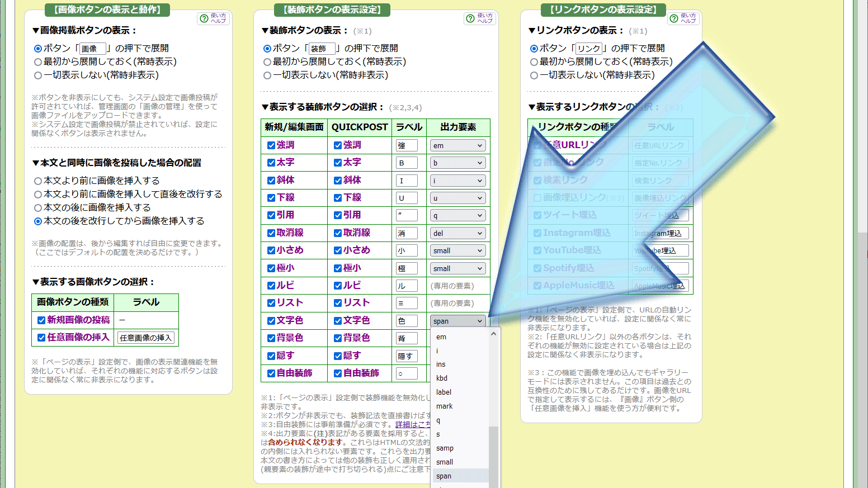Uncheck 自由装飾 in the 新規/編集画面 column
This screenshot has width=868, height=488.
tap(271, 373)
